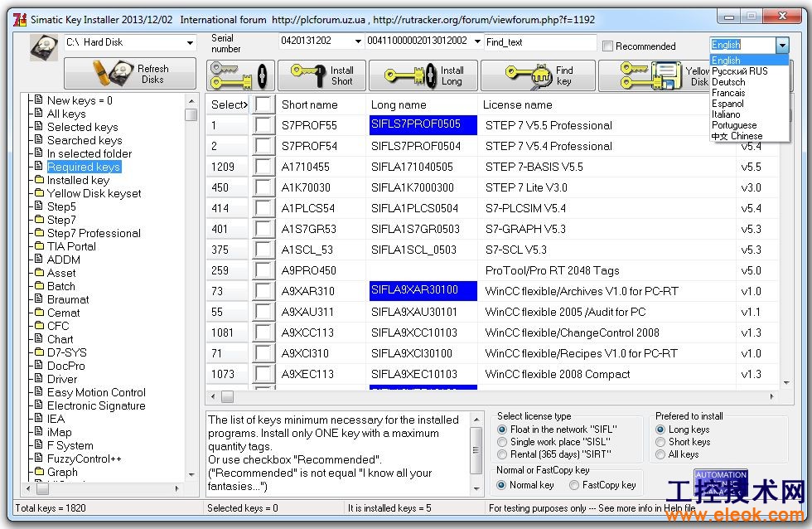The height and width of the screenshot is (529, 812).
Task: Click the Simatic Key Installer title bar icon
Action: click(20, 20)
